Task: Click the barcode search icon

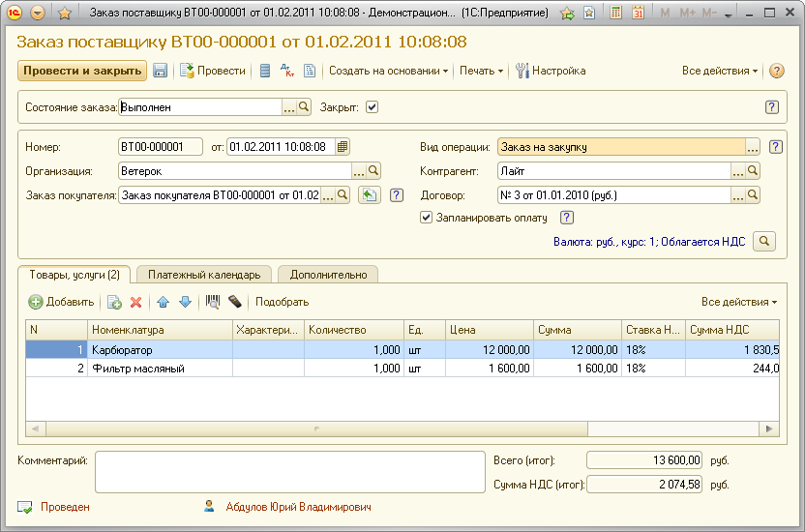Action: click(213, 302)
